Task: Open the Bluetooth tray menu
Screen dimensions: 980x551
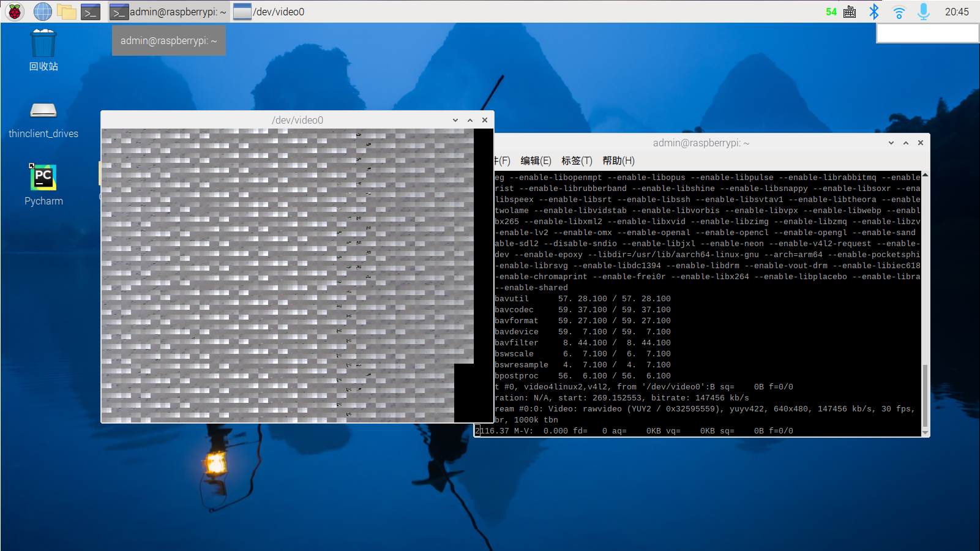Action: coord(874,11)
